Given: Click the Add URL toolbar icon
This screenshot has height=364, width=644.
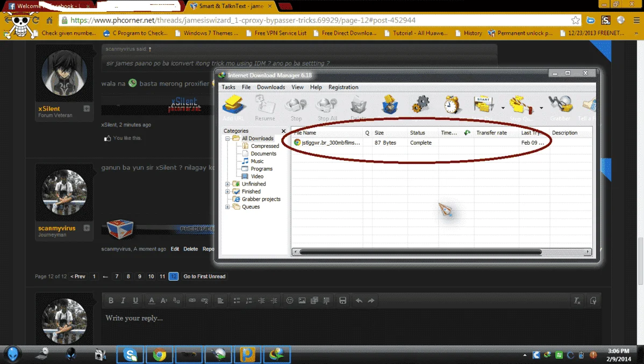Looking at the screenshot, I should (233, 105).
